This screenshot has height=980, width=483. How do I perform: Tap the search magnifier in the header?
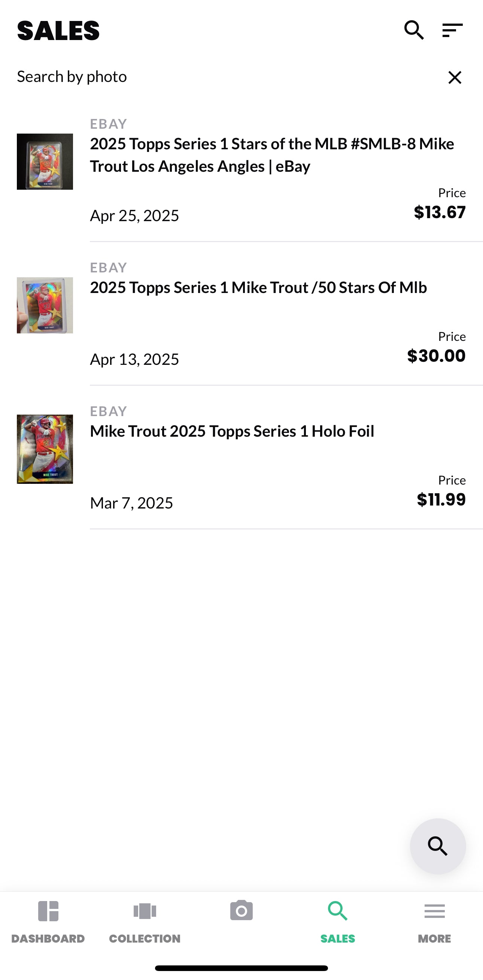pyautogui.click(x=414, y=30)
